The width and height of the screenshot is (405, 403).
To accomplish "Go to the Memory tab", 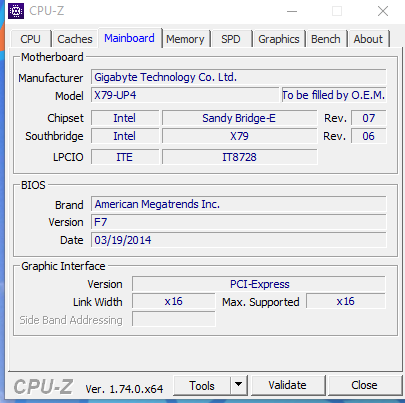I will [x=185, y=39].
